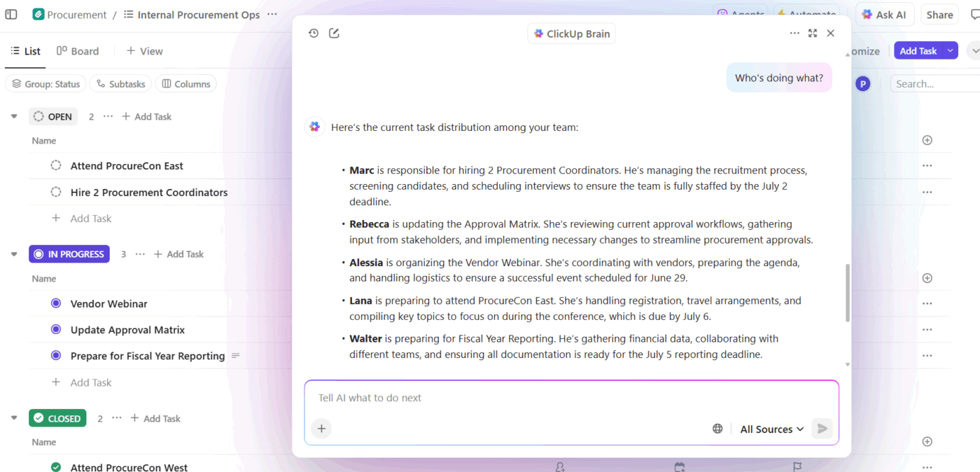Image resolution: width=980 pixels, height=472 pixels.
Task: Expand ClickUp Brain to full screen
Action: [x=812, y=32]
